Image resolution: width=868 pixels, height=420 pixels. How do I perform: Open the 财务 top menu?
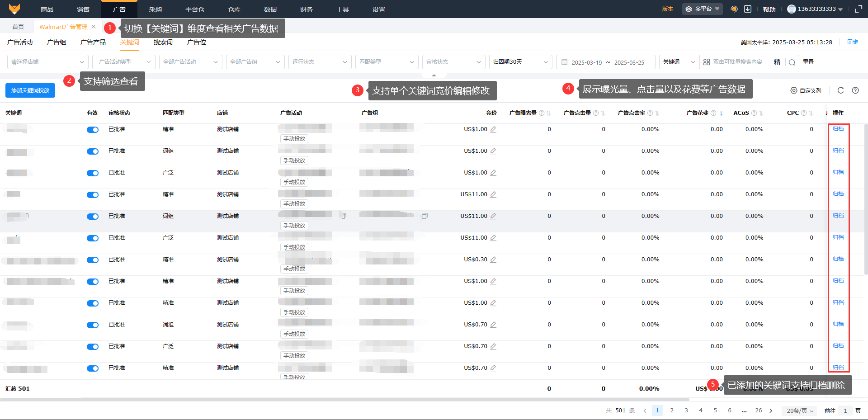[x=306, y=9]
